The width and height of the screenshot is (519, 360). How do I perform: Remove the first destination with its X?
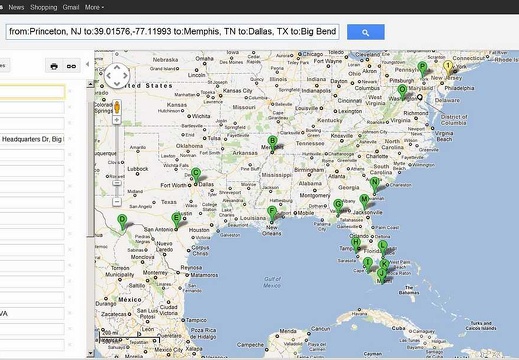click(70, 91)
